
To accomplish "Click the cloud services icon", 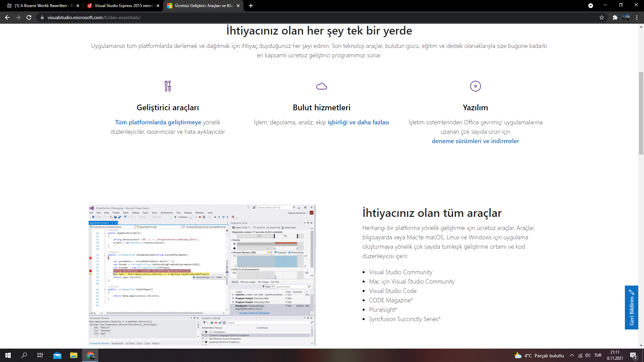I will click(x=322, y=86).
